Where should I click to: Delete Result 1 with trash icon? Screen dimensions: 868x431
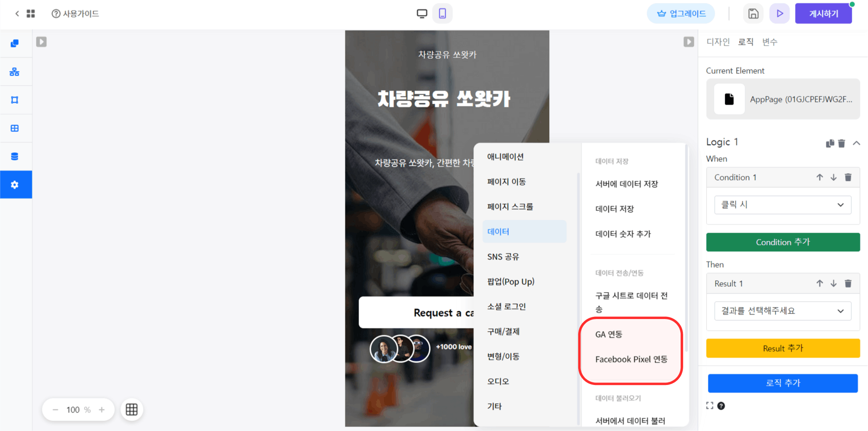[848, 283]
